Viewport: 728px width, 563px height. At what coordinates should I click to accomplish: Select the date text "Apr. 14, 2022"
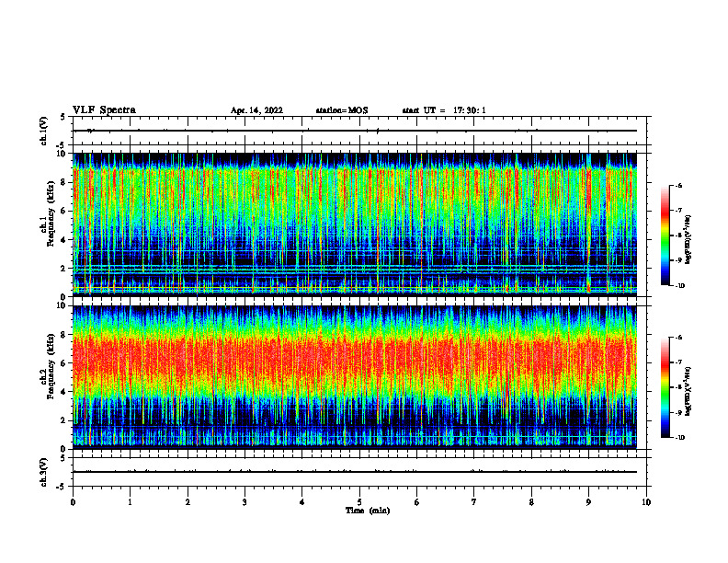tap(256, 110)
